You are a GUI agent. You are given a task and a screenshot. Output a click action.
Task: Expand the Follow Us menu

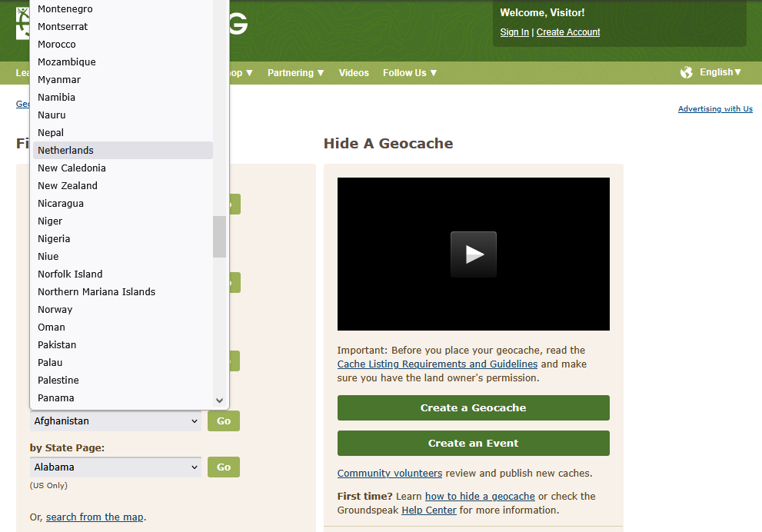point(410,73)
